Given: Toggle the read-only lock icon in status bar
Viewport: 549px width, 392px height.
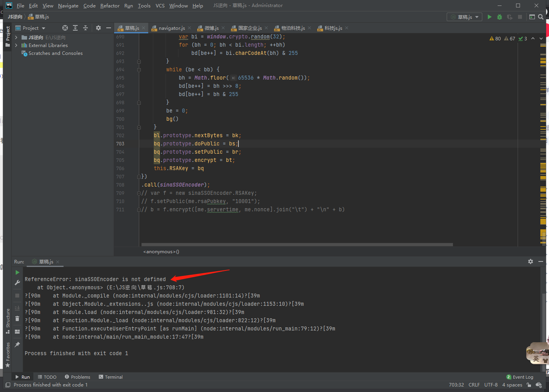Looking at the screenshot, I should (x=529, y=385).
